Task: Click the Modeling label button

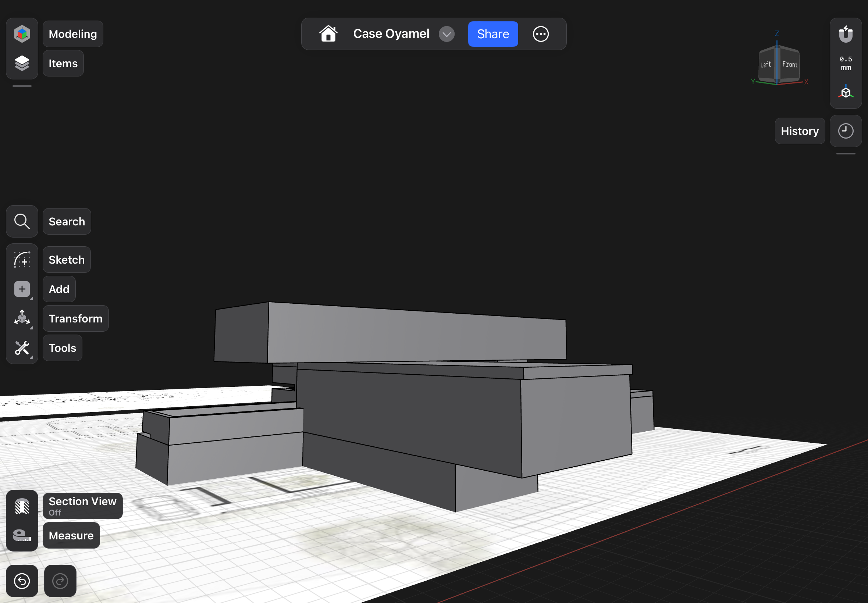Action: pos(72,34)
